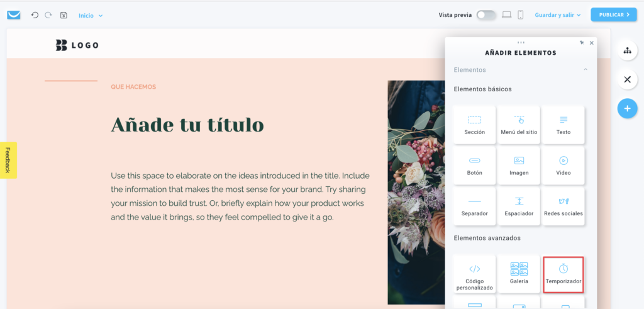Redo the last change
This screenshot has height=309, width=644.
click(x=48, y=15)
